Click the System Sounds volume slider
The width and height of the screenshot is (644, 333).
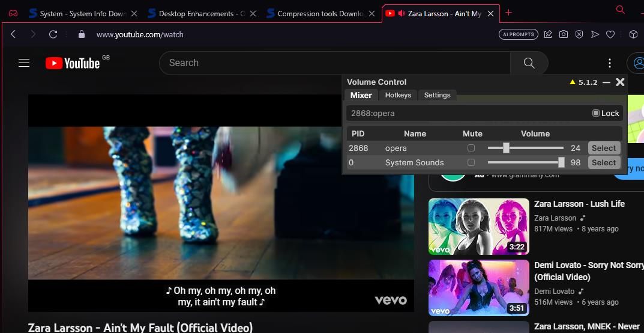(525, 162)
